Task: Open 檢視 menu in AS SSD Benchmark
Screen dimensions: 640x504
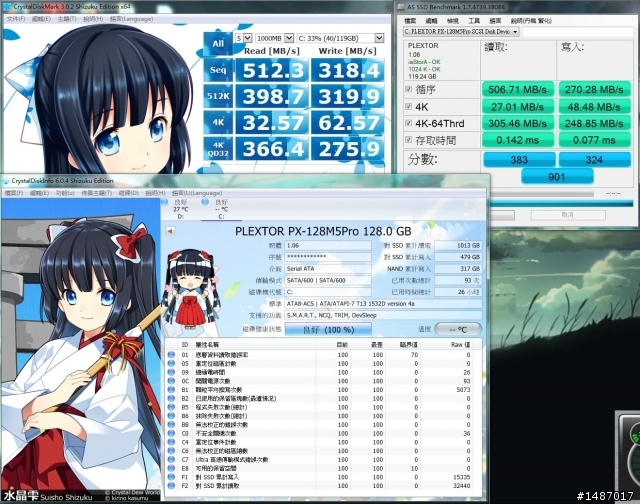Action: tap(452, 21)
